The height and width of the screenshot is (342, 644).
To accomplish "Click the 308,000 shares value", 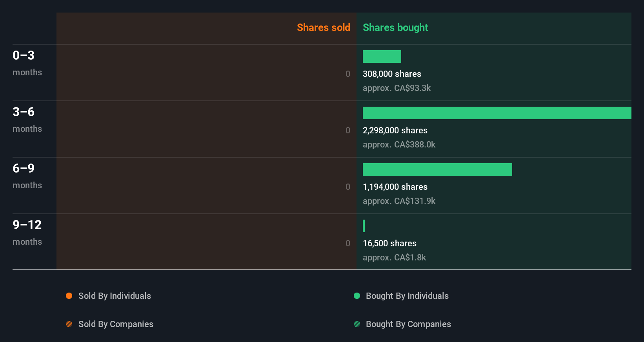I will (392, 74).
